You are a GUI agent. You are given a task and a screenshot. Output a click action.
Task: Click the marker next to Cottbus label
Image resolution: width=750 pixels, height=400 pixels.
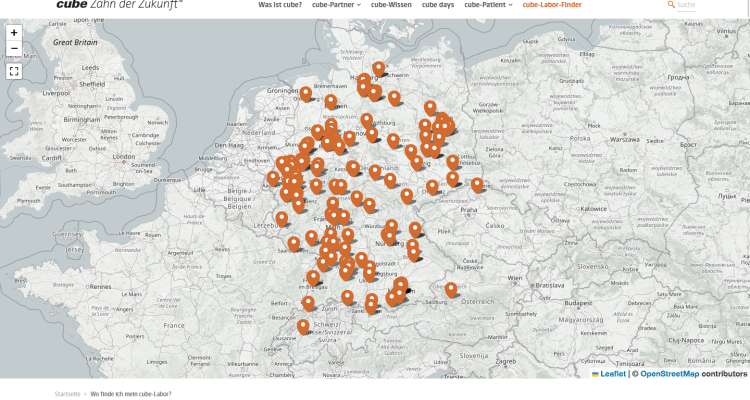pyautogui.click(x=452, y=163)
